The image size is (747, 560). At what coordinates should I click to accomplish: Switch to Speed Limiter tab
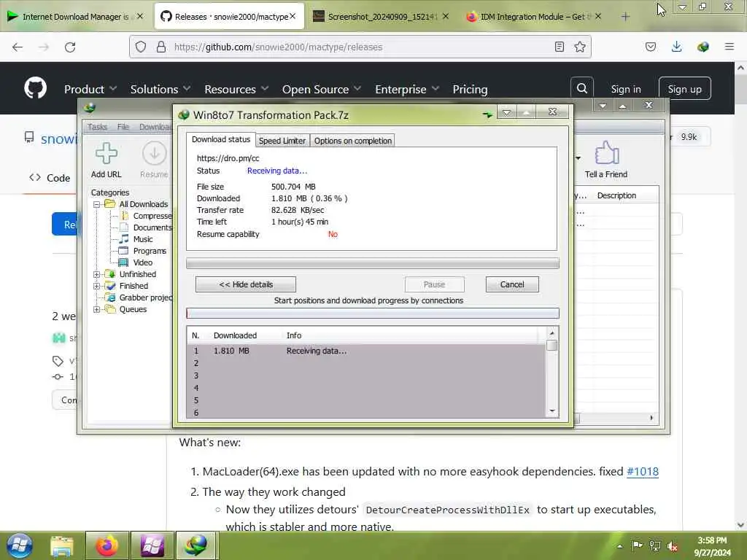[282, 141]
